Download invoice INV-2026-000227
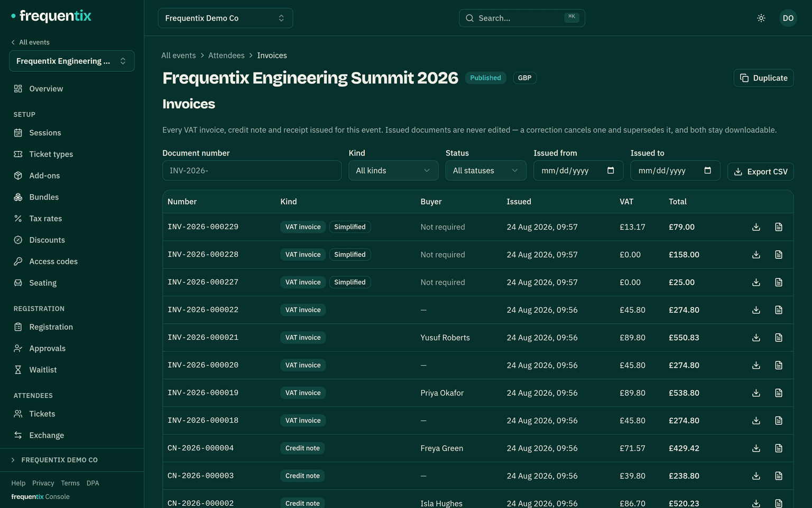Screen dimensions: 812x508 point(756,282)
